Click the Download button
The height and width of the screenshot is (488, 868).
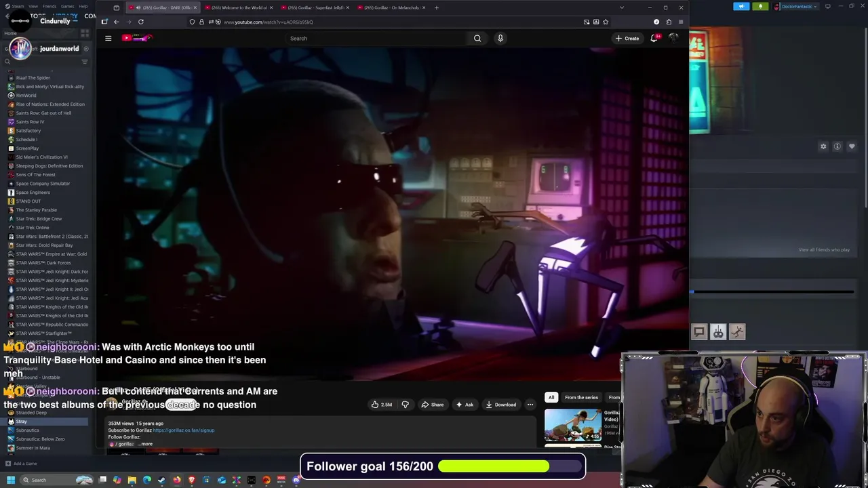500,405
